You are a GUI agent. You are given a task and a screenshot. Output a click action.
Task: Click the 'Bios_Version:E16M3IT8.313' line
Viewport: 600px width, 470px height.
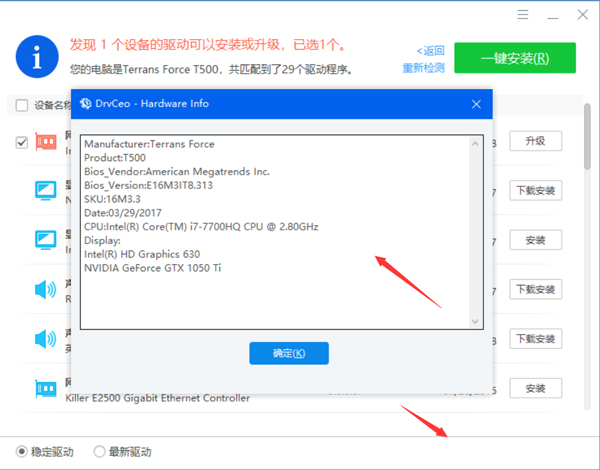click(148, 186)
